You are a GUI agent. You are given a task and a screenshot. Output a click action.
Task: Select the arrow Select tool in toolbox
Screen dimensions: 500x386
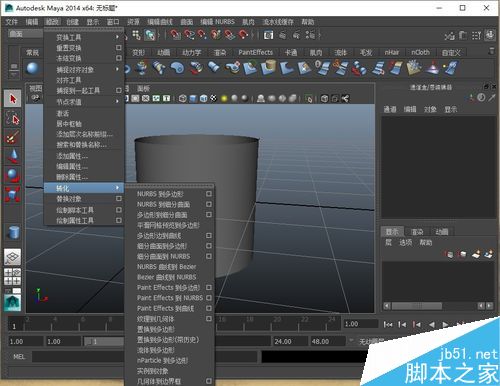[13, 99]
